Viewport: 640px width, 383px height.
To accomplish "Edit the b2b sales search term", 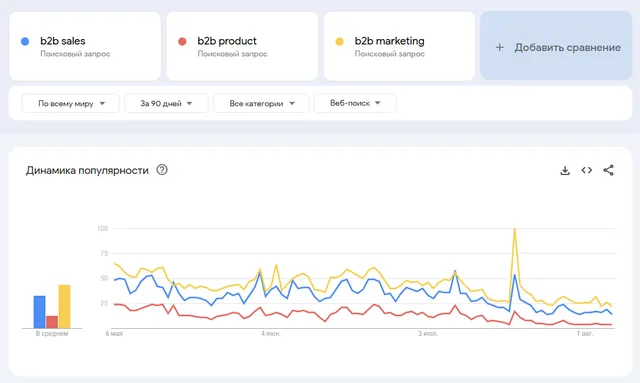I will [63, 41].
